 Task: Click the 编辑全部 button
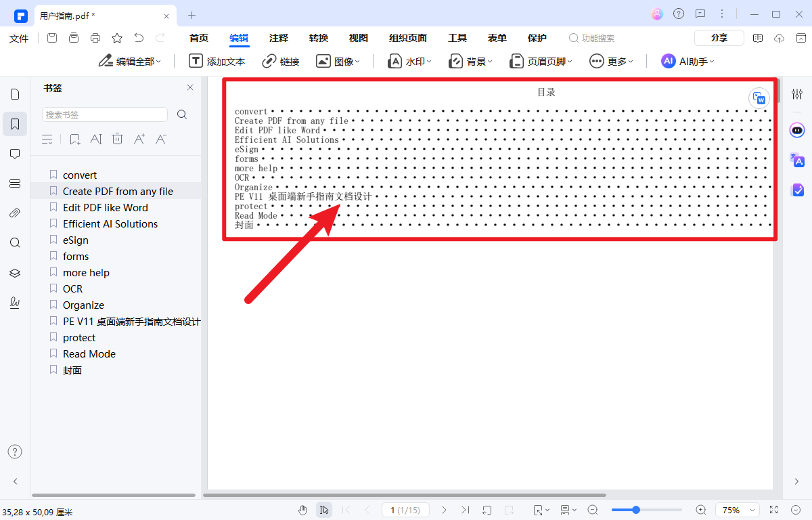pyautogui.click(x=129, y=61)
